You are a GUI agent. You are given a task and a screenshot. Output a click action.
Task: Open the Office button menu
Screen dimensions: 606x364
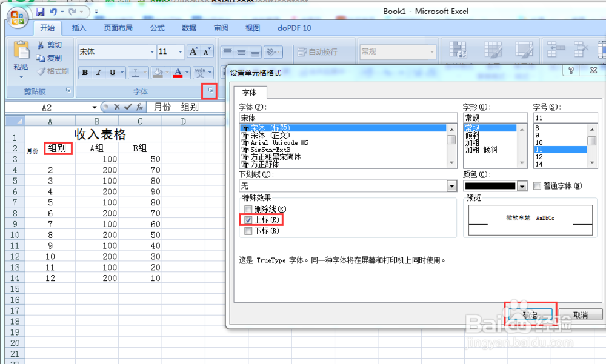click(18, 17)
